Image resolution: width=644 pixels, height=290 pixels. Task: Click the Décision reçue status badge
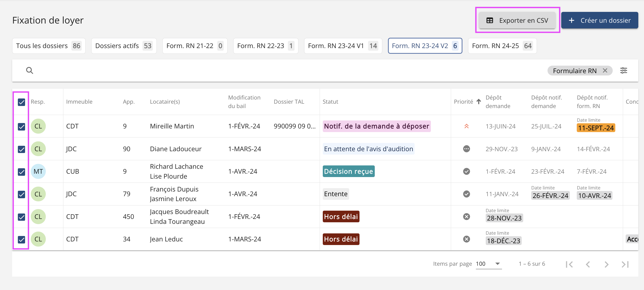click(x=348, y=171)
